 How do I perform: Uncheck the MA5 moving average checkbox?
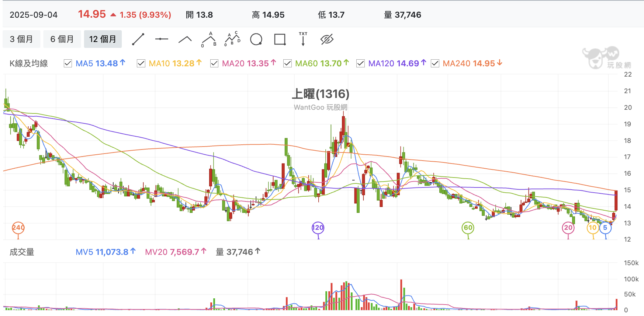pyautogui.click(x=68, y=63)
